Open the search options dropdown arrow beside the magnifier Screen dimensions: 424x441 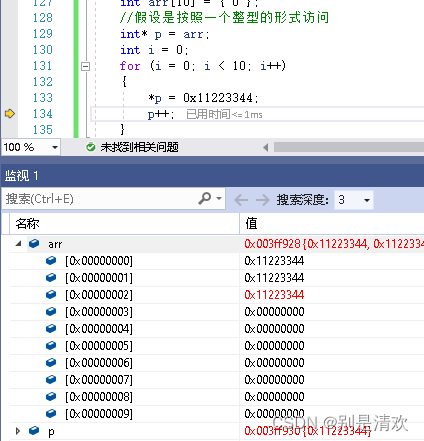(x=219, y=198)
